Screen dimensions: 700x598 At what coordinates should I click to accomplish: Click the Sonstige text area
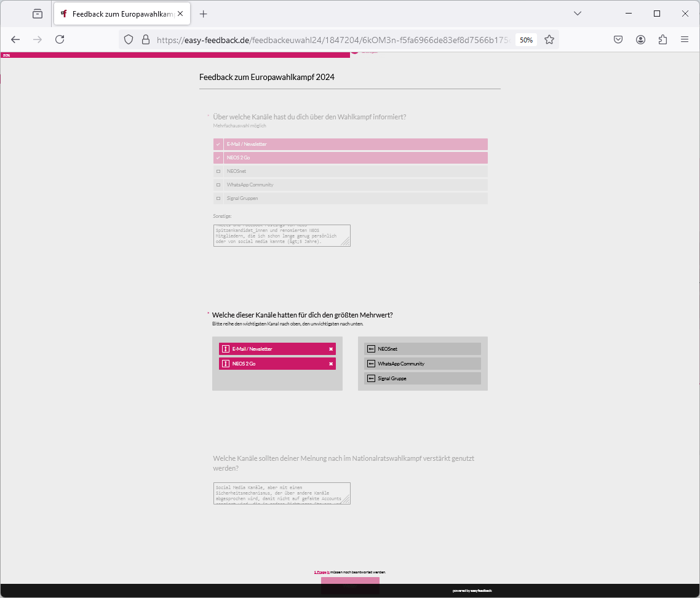(x=281, y=235)
